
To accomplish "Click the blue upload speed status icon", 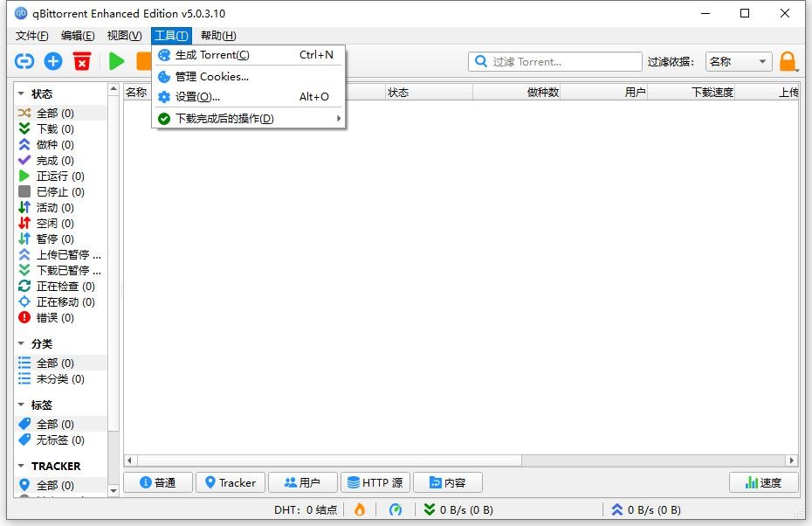I will [617, 509].
